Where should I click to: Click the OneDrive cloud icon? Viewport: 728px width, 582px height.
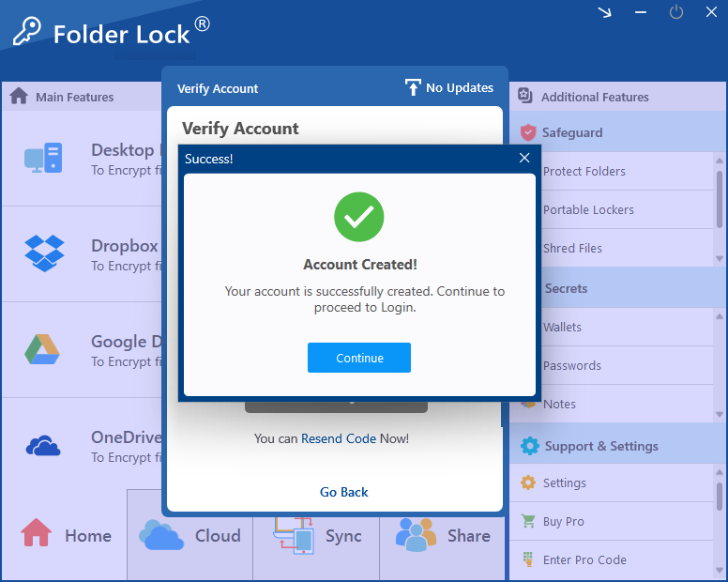43,446
